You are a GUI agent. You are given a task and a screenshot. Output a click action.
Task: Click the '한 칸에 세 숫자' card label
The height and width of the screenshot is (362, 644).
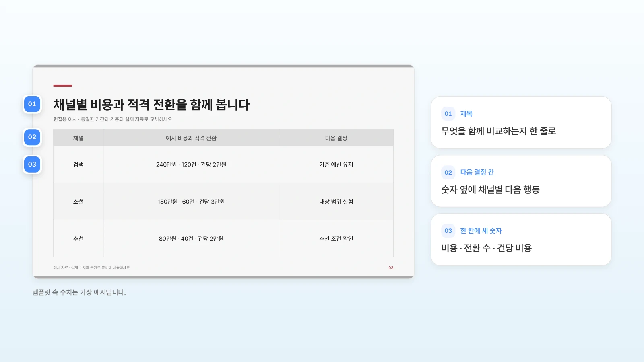tap(481, 231)
